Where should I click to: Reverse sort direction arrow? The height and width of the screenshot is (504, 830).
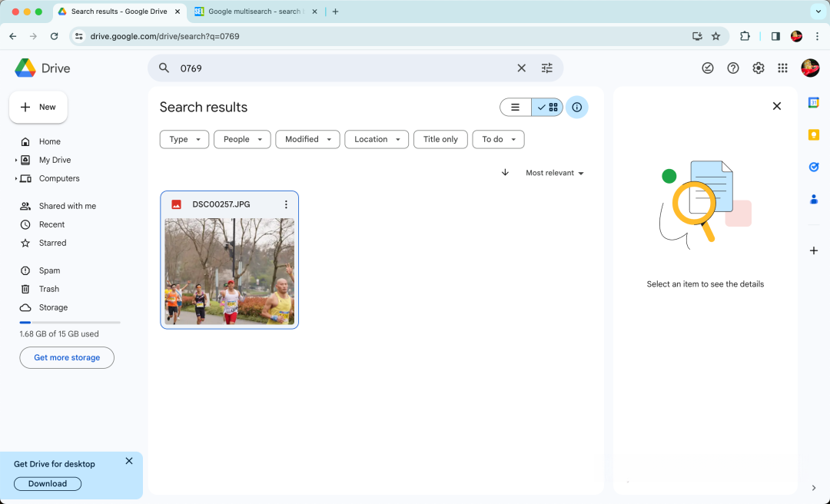coord(505,173)
